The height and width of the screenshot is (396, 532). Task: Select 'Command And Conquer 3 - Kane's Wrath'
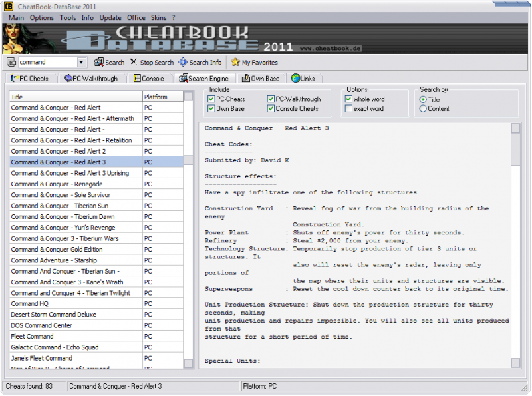point(96,282)
